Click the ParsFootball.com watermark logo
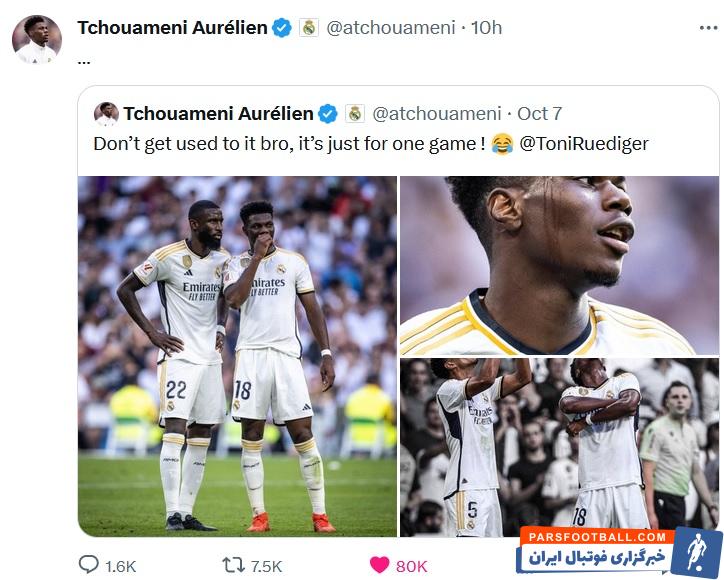The height and width of the screenshot is (580, 724). tap(619, 550)
